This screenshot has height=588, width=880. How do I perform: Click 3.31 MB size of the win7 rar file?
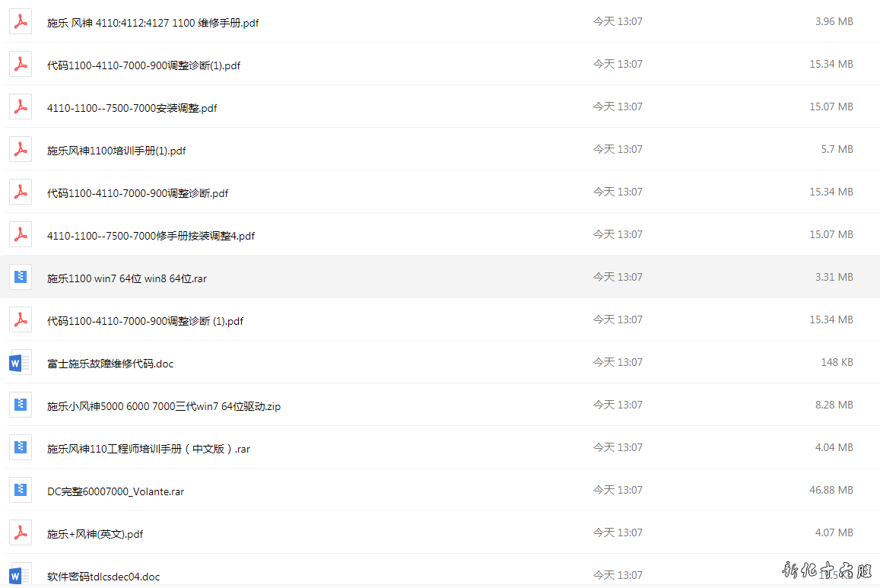[x=834, y=277]
